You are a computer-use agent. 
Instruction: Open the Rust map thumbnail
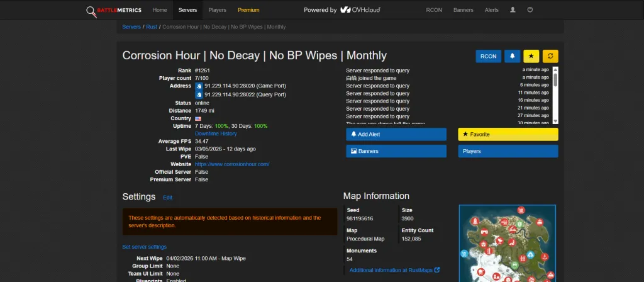pos(508,244)
